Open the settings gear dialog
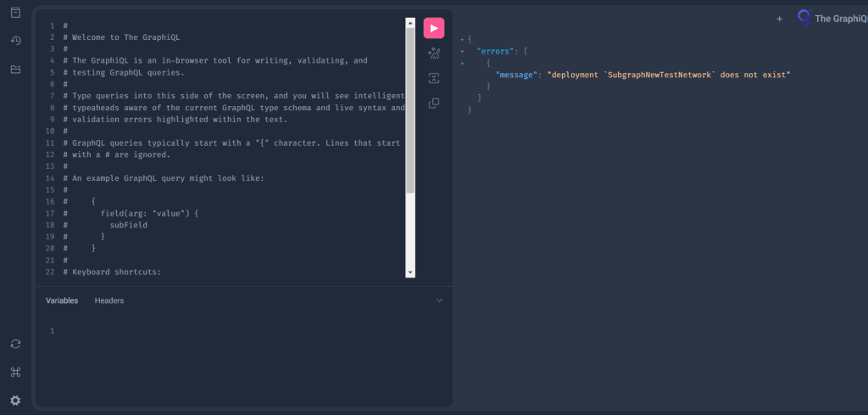 coord(15,401)
